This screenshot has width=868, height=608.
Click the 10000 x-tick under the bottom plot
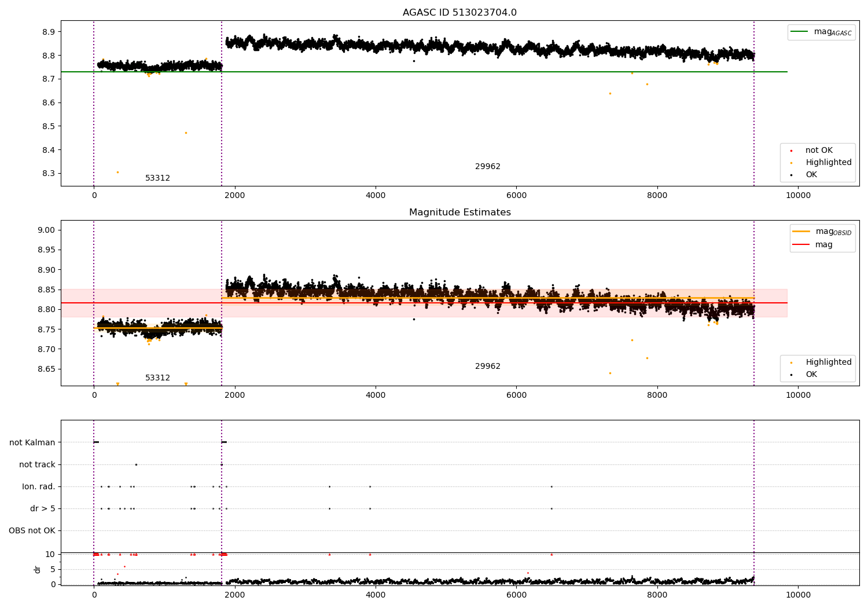point(798,595)
